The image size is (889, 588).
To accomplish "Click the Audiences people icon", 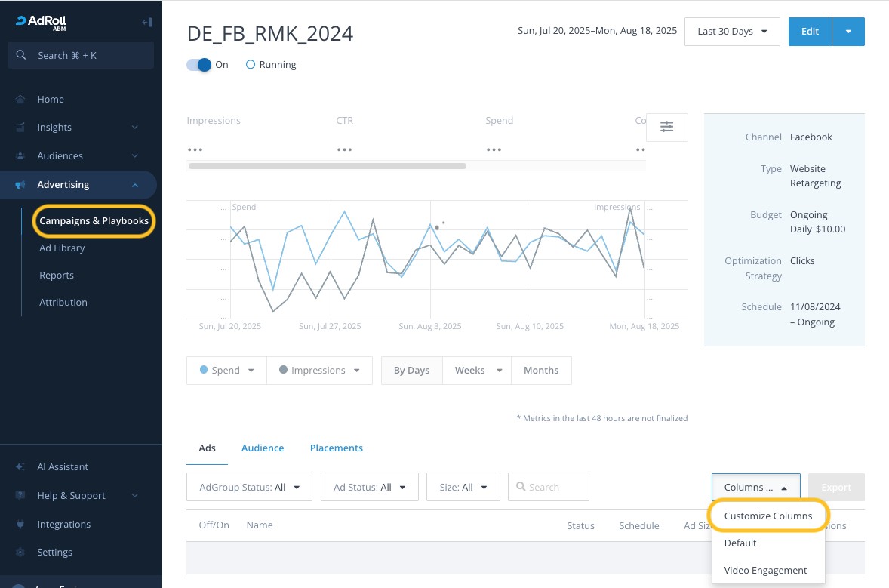I will 20,156.
